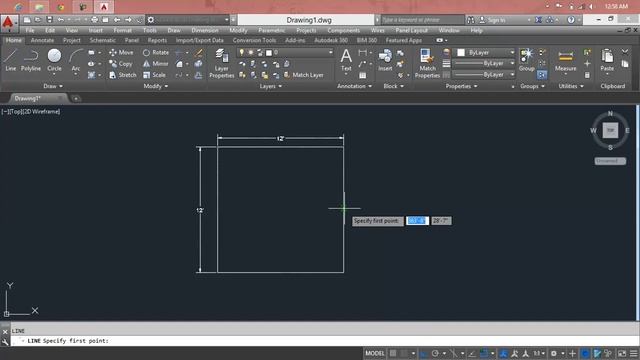
Task: Click the Sign In button
Action: pos(493,20)
